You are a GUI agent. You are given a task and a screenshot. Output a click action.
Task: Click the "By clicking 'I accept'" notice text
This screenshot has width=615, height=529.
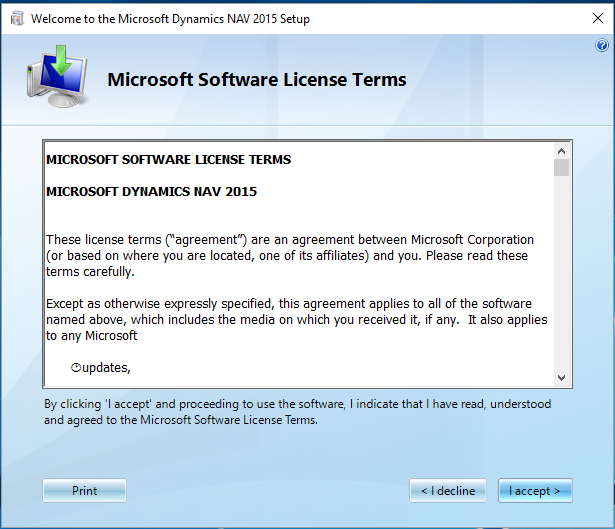pyautogui.click(x=298, y=412)
